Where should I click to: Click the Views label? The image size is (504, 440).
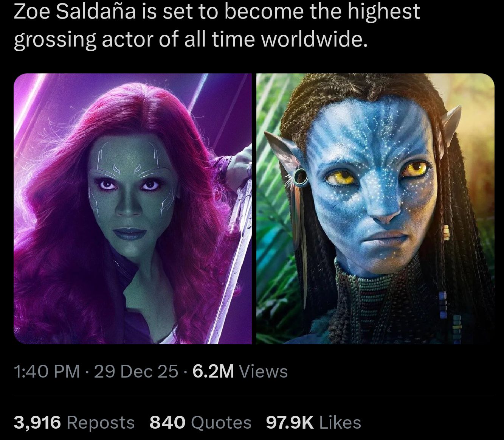point(264,371)
